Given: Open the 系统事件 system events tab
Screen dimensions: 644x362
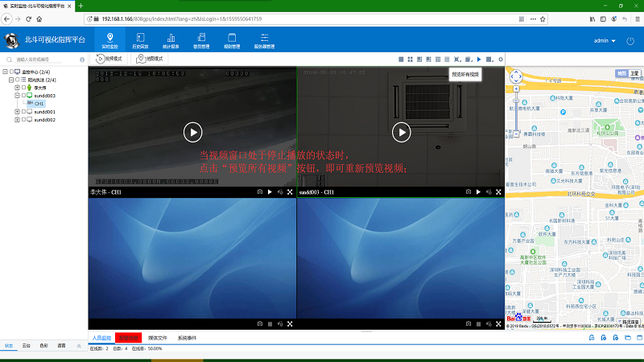Looking at the screenshot, I should [187, 338].
